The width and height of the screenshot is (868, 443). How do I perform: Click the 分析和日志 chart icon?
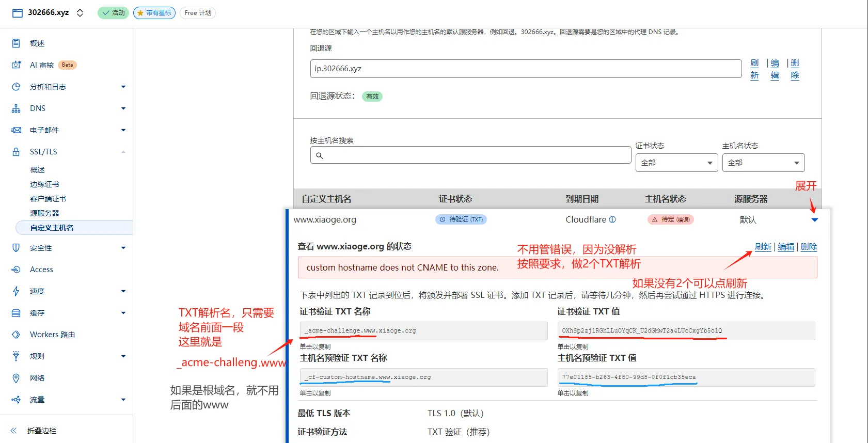coord(16,87)
